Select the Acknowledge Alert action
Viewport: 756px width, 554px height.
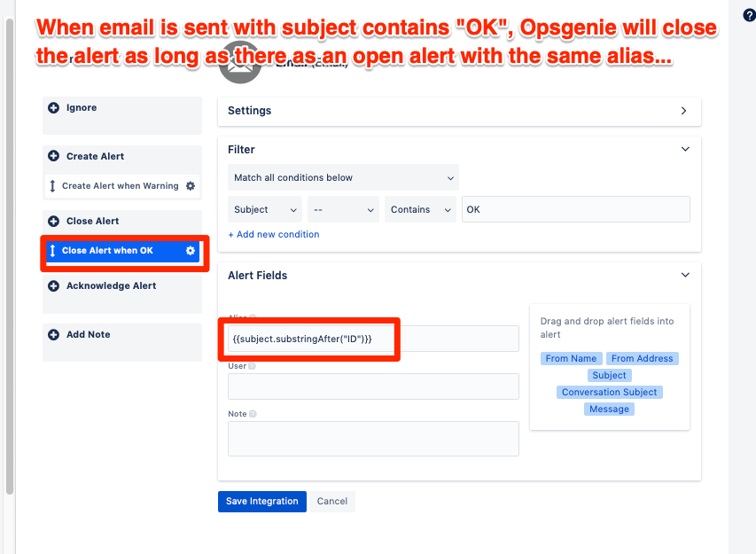112,285
